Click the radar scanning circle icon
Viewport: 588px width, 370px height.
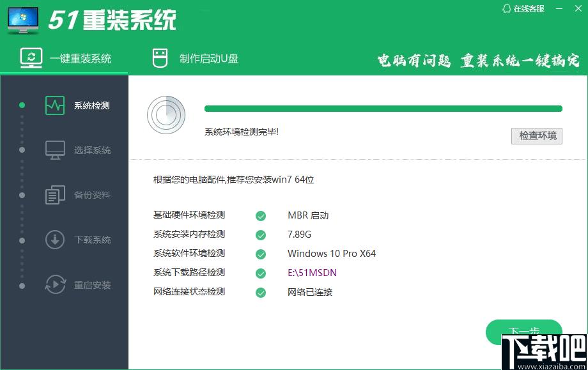[x=166, y=115]
